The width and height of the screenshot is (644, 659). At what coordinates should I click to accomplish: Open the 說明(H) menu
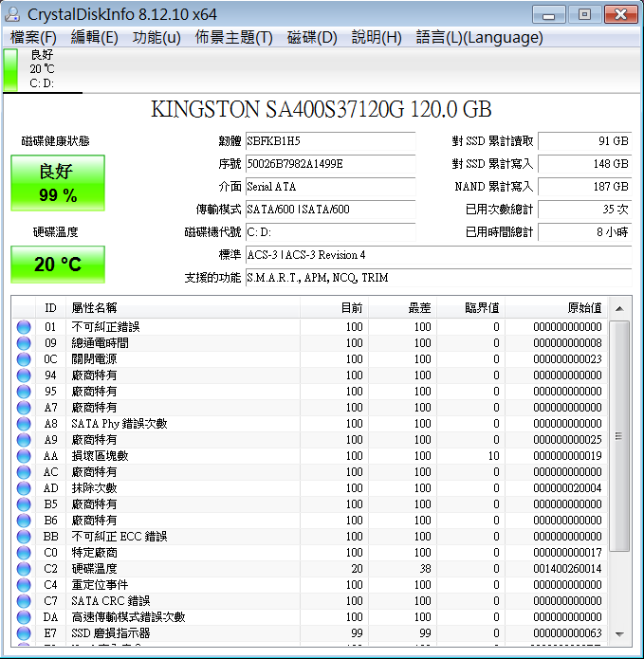(x=377, y=37)
